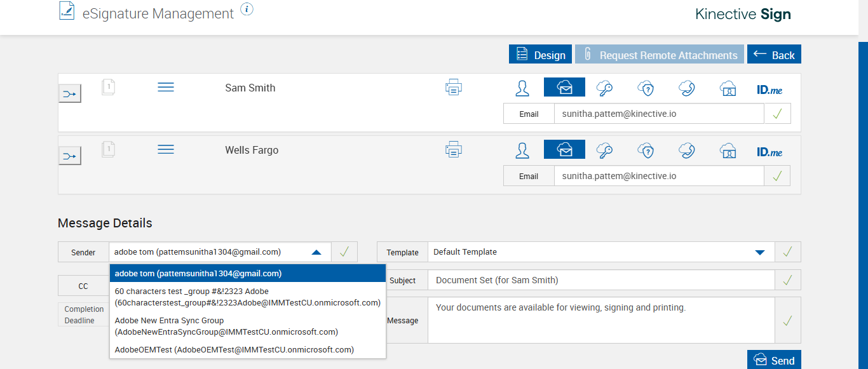Viewport: 868px width, 369px height.
Task: Click Sam Smith's printer icon
Action: 453,88
